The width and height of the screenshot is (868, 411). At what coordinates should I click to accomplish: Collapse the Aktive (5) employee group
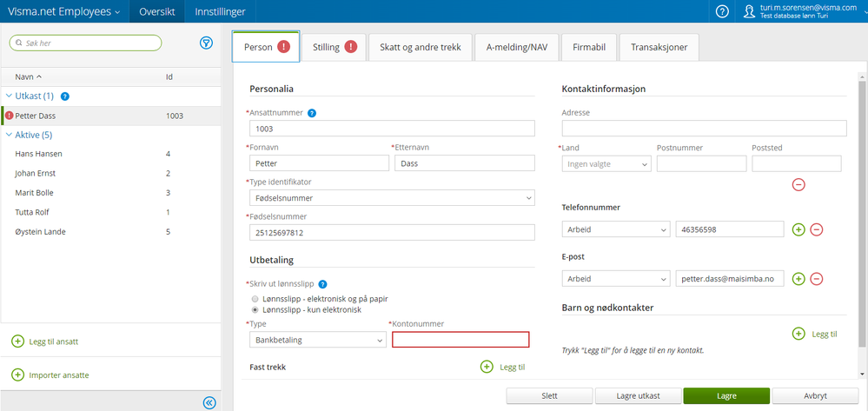tap(10, 135)
